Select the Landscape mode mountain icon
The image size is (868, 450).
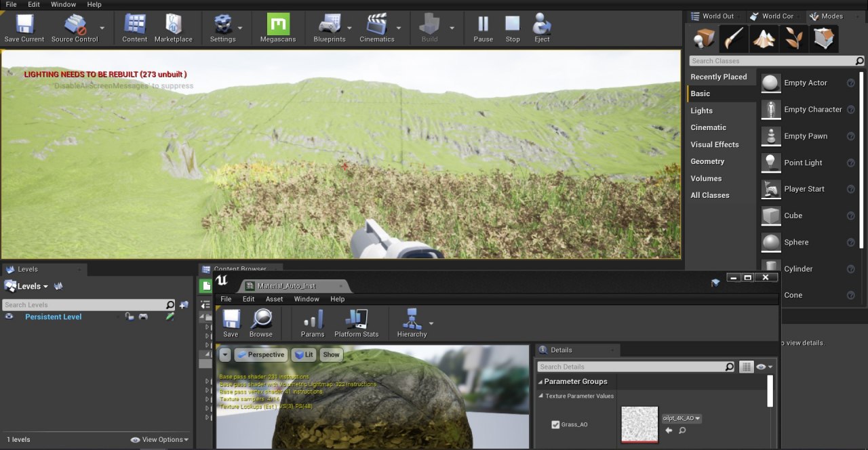(764, 39)
